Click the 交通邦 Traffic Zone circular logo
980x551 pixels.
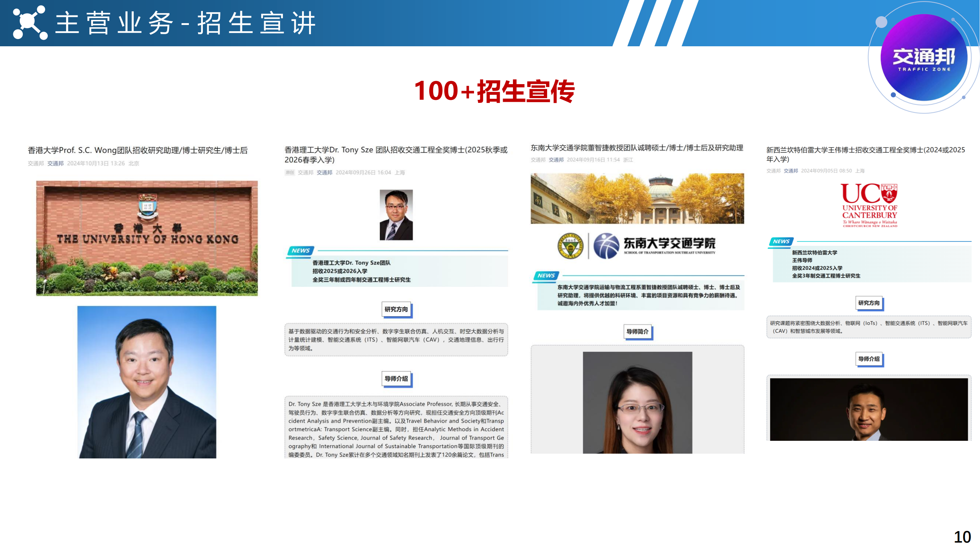[x=924, y=58]
